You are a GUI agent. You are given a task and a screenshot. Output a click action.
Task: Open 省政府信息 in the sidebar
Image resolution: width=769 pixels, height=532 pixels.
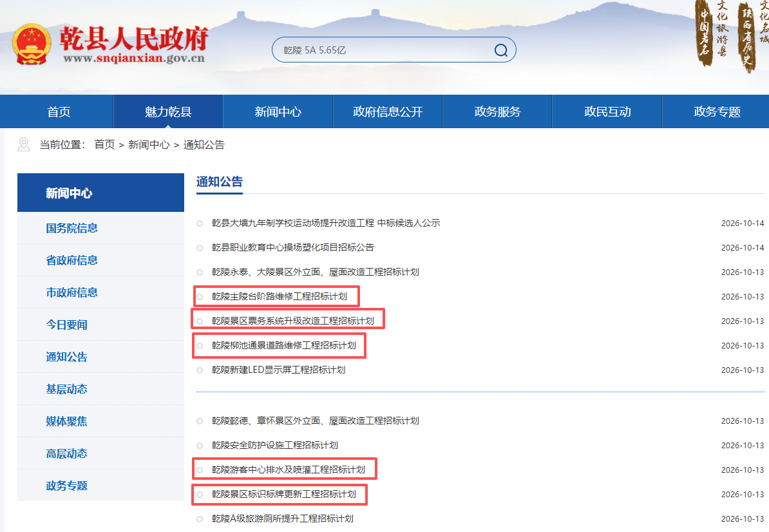coord(71,260)
